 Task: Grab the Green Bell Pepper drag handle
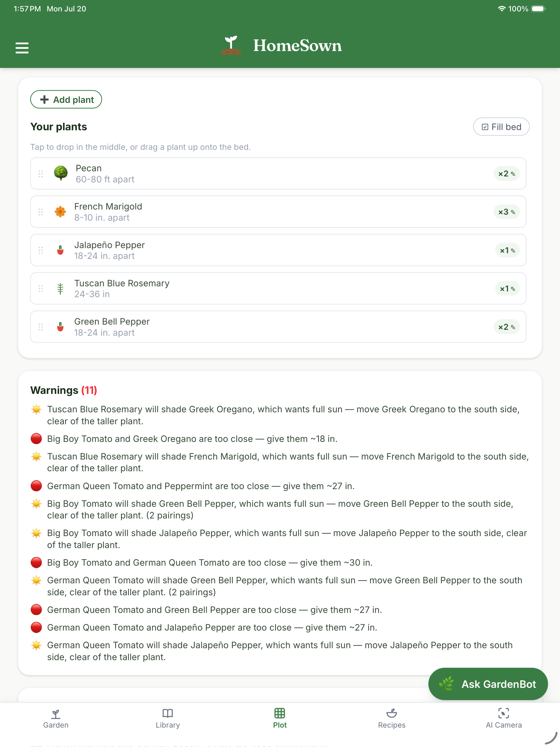click(x=41, y=327)
